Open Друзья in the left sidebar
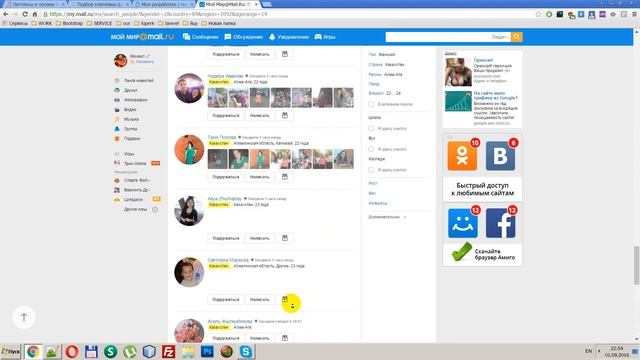Image resolution: width=640 pixels, height=360 pixels. click(126, 90)
